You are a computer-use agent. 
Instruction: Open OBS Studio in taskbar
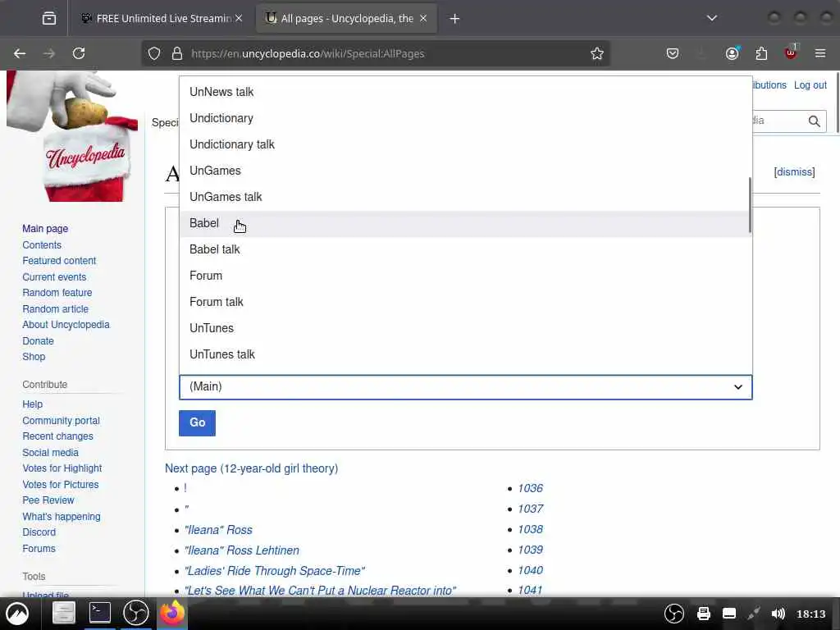pos(136,613)
